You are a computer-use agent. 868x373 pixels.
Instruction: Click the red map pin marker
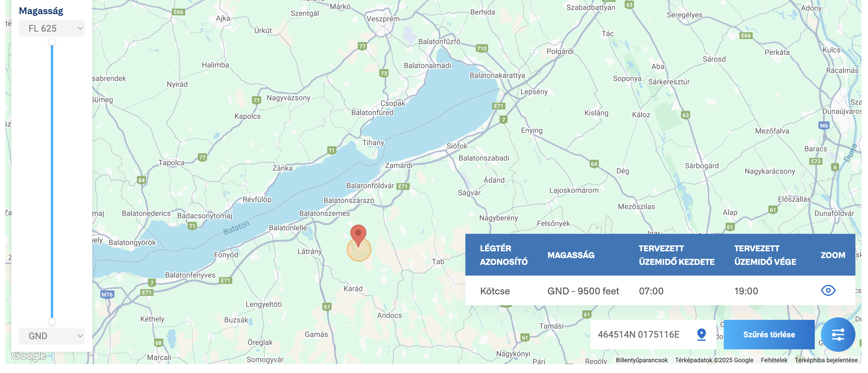coord(358,235)
